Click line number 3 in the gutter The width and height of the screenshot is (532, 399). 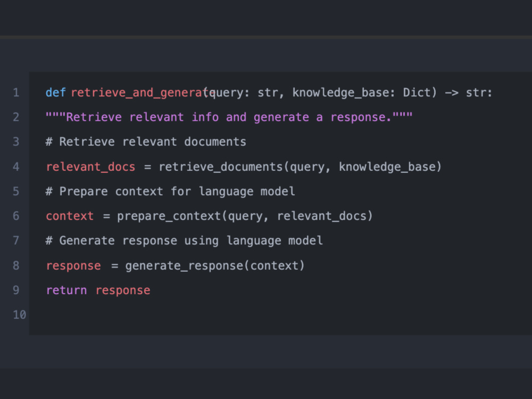pyautogui.click(x=16, y=142)
